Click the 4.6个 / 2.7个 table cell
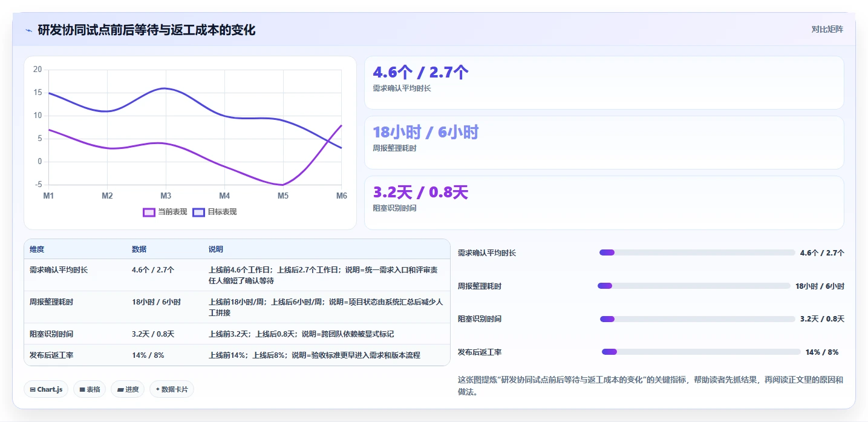 (x=153, y=270)
